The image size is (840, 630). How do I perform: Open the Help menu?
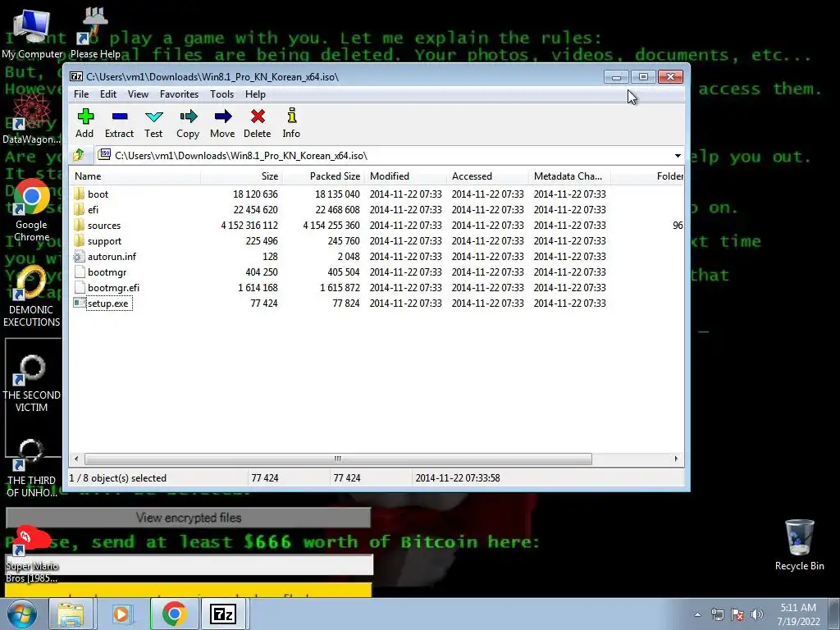coord(256,94)
